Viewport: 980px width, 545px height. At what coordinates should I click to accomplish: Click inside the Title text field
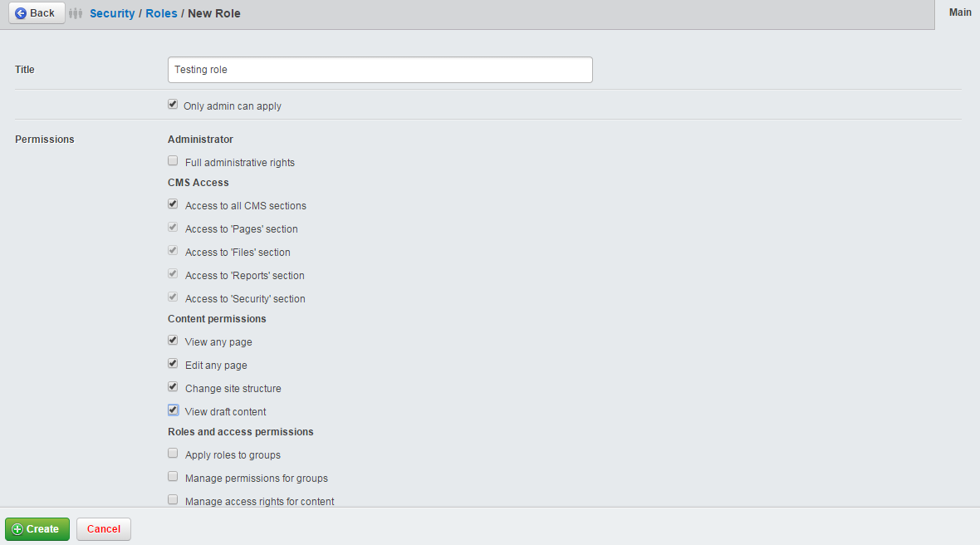click(x=380, y=70)
